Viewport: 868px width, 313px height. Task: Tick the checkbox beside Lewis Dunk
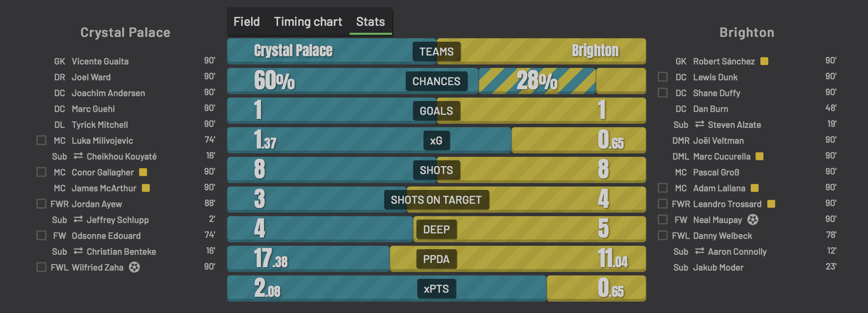(662, 77)
